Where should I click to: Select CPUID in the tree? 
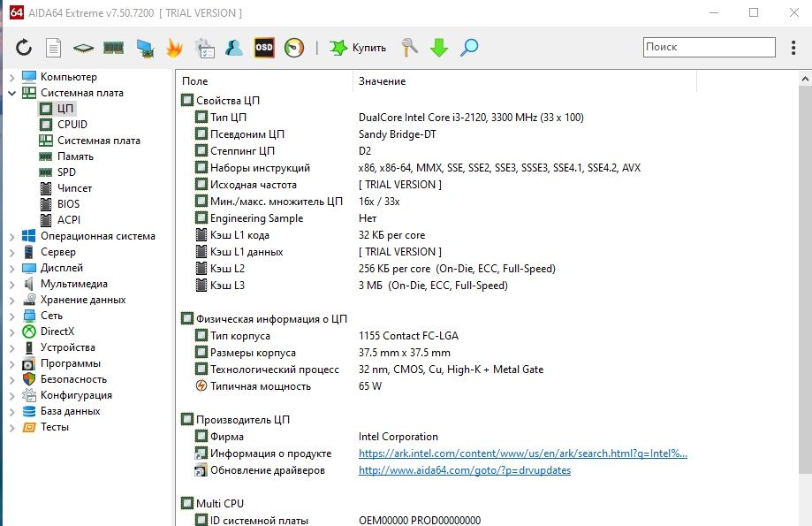pyautogui.click(x=64, y=125)
